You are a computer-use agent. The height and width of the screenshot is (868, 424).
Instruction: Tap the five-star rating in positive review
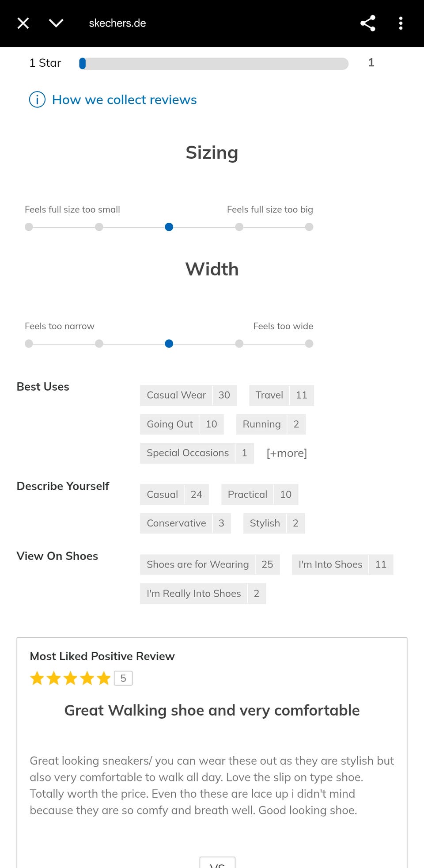click(70, 678)
